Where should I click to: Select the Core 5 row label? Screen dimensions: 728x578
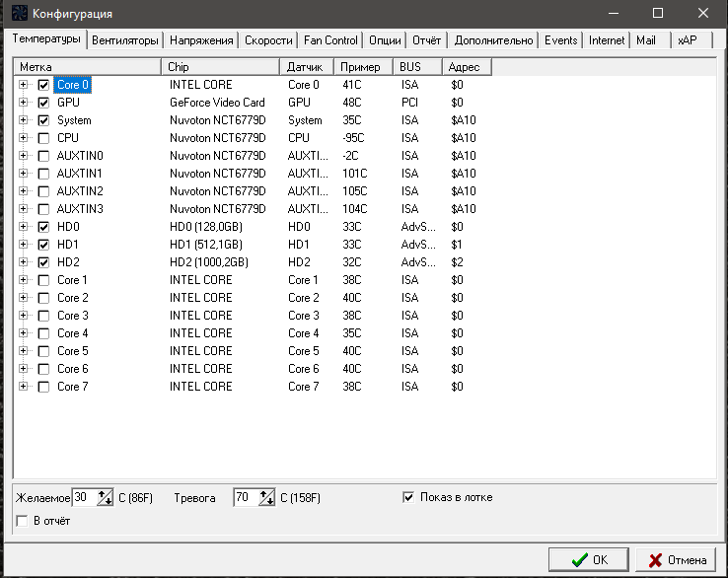click(72, 351)
